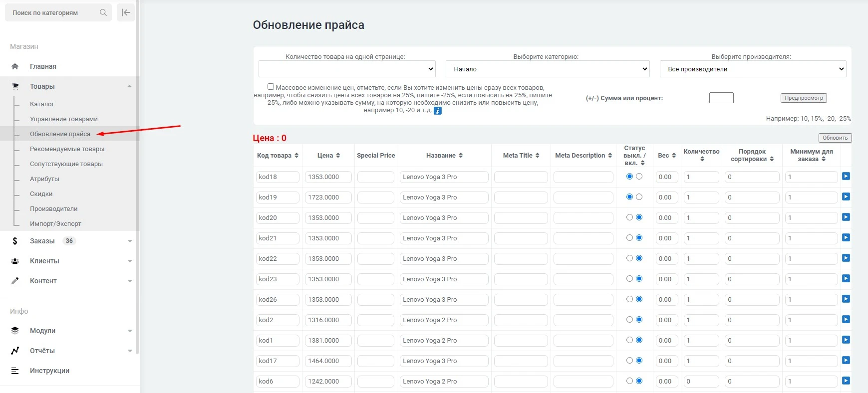This screenshot has width=868, height=393.
Task: Expand the Заказы menu section
Action: pyautogui.click(x=130, y=241)
